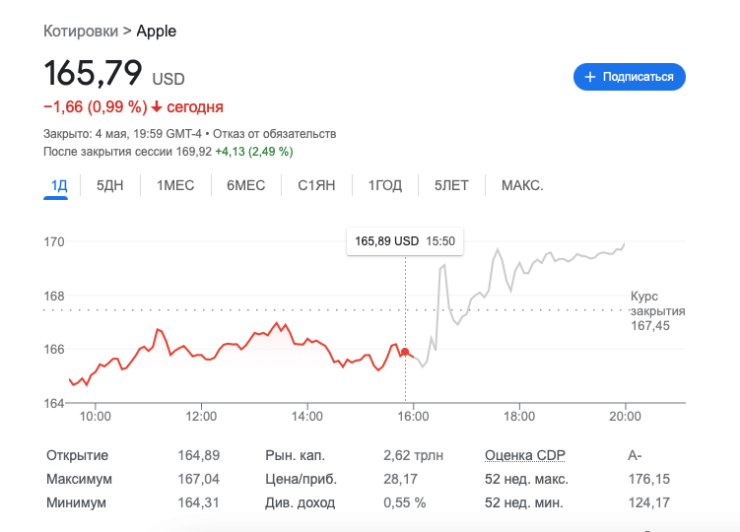Click the Див. доход value 0,55 %
Viewport: 740px width, 532px height.
404,502
